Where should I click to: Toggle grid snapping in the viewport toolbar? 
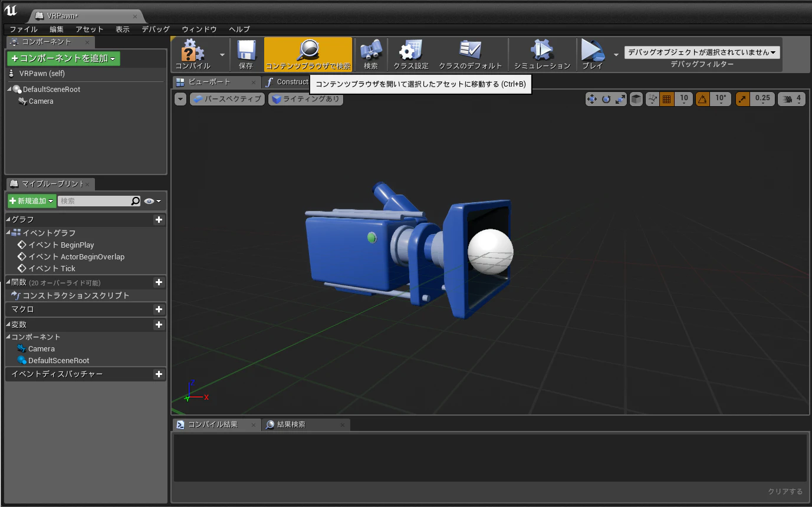667,99
